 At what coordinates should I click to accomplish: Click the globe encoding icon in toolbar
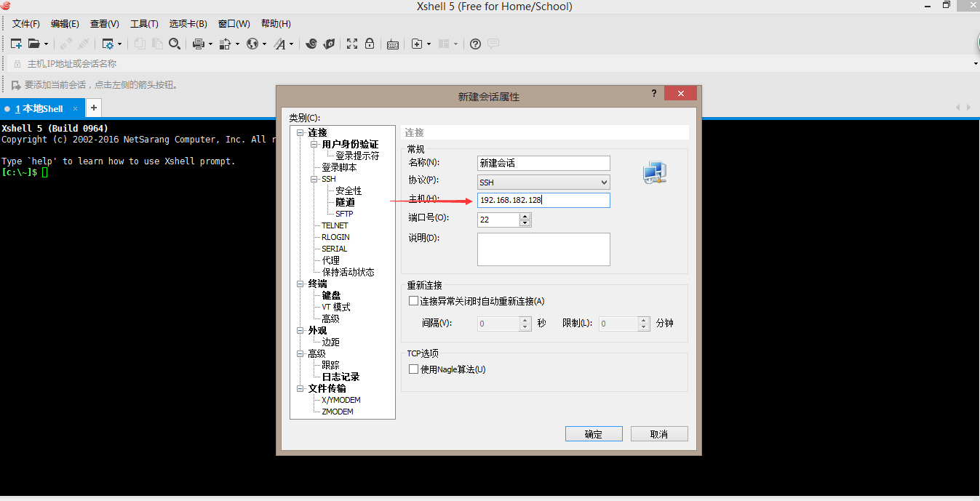point(252,44)
